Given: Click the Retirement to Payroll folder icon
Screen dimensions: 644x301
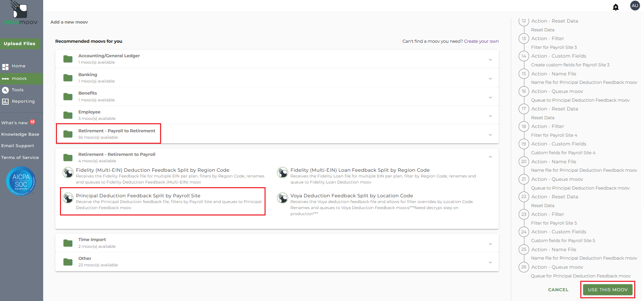Looking at the screenshot, I should point(68,158).
